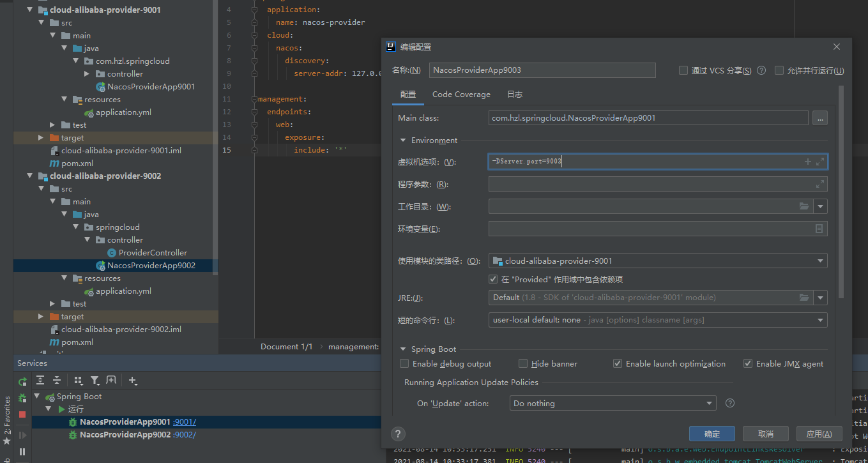Viewport: 868px width, 463px height.
Task: Open the Group By icon in Services
Action: [x=79, y=381]
